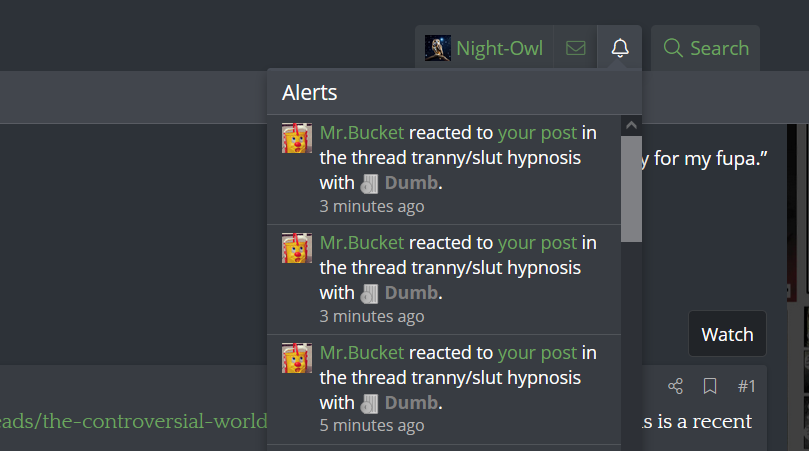Open Mr.Bucket link in first alert
Image resolution: width=809 pixels, height=451 pixels.
362,133
